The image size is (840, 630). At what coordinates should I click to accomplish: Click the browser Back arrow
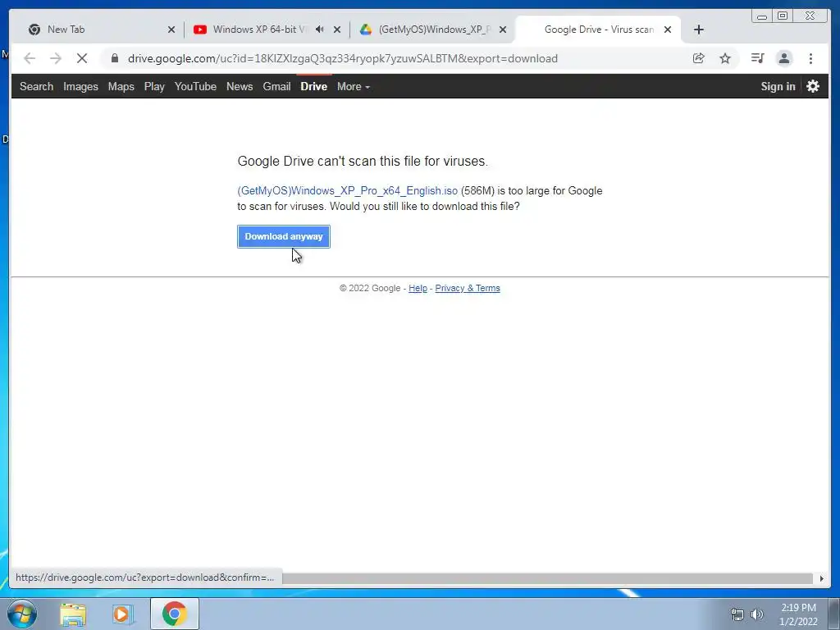[30, 58]
